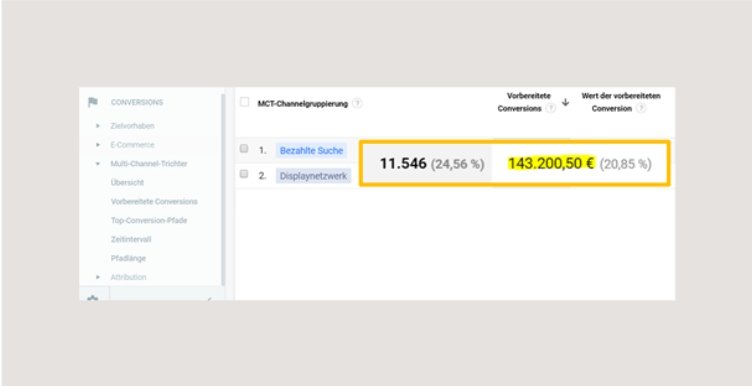Check the Bezahlte Suche row checkbox
This screenshot has height=386, width=752.
244,149
